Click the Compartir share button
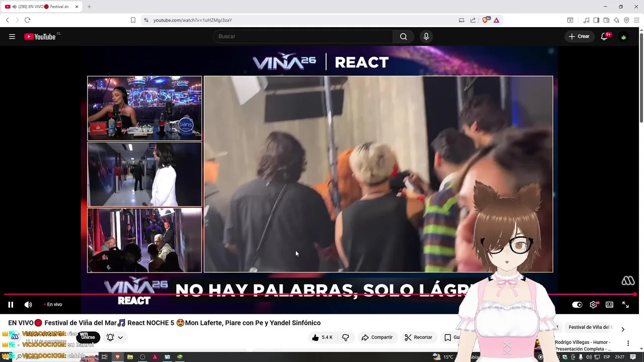Image resolution: width=644 pixels, height=362 pixels. (377, 337)
